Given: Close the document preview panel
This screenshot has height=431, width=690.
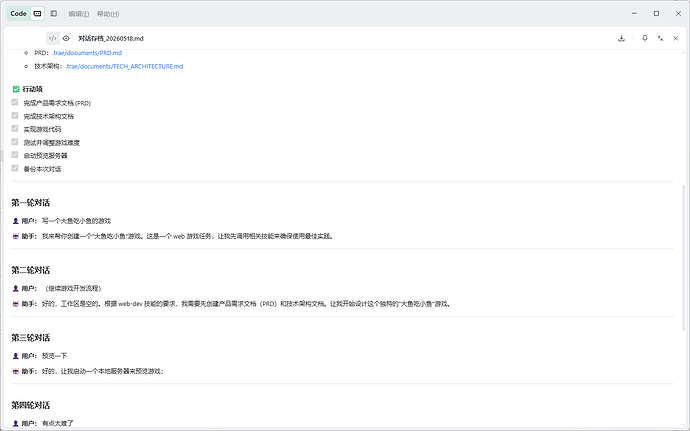Looking at the screenshot, I should [x=675, y=38].
